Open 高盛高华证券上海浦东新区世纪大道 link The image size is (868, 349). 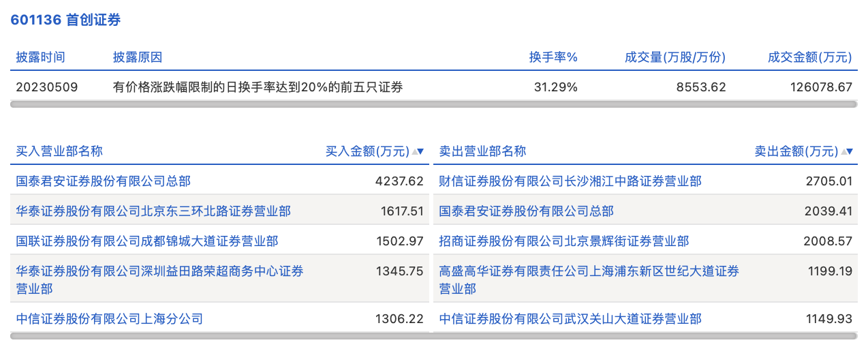pos(589,271)
